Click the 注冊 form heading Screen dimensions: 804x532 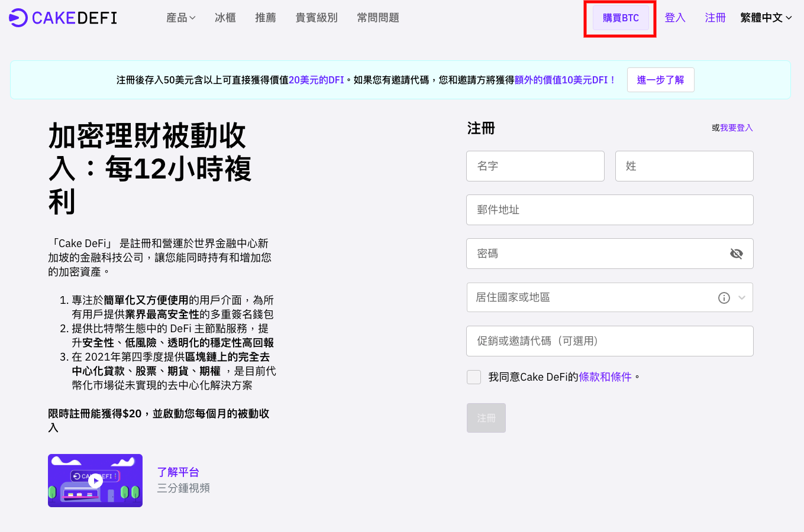point(481,128)
